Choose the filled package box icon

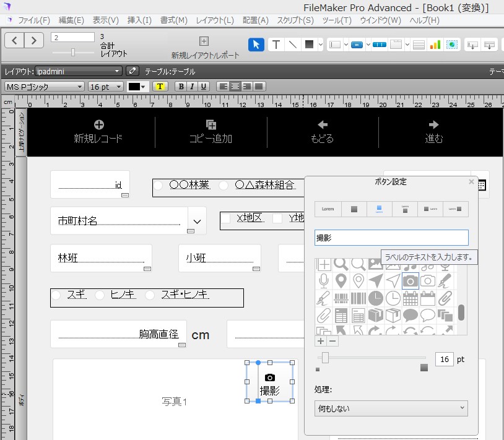[375, 316]
